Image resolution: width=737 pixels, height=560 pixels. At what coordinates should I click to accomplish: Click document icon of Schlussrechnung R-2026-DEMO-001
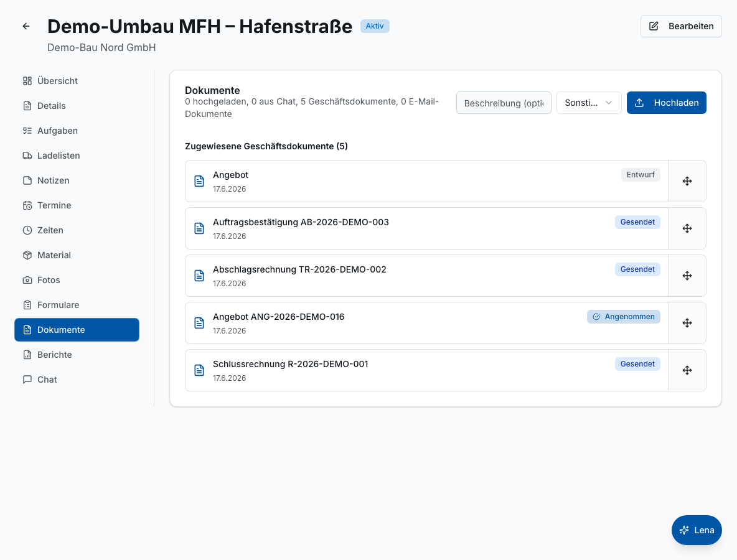pyautogui.click(x=199, y=370)
